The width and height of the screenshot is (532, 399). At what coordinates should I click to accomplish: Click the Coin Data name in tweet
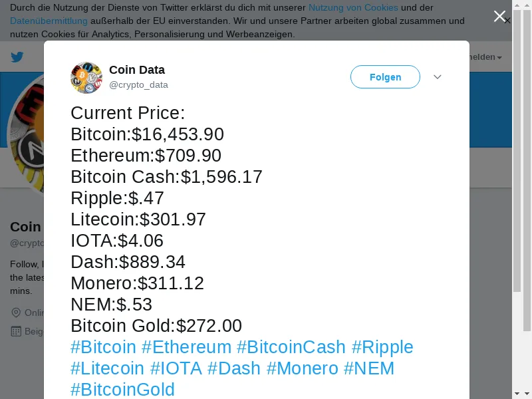[137, 70]
